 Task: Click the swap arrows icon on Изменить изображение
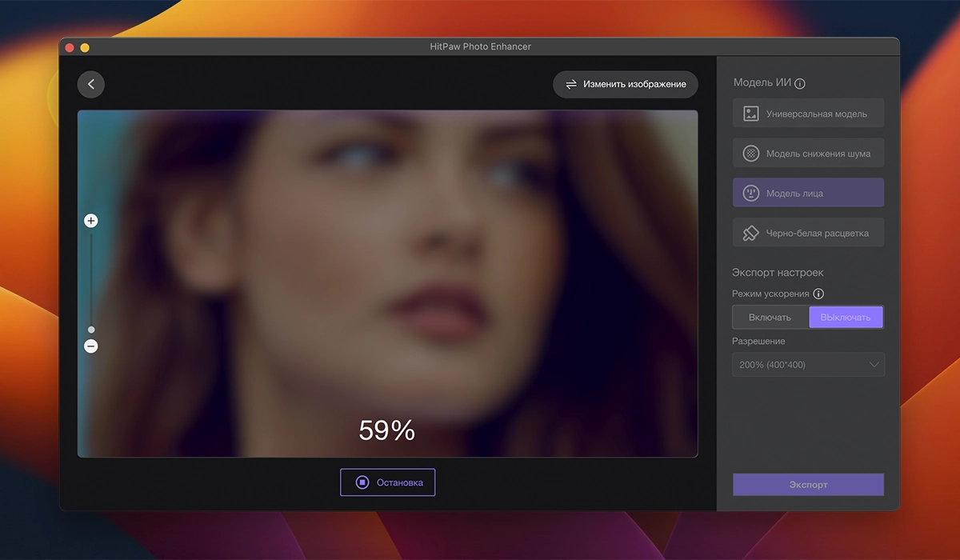pyautogui.click(x=571, y=84)
